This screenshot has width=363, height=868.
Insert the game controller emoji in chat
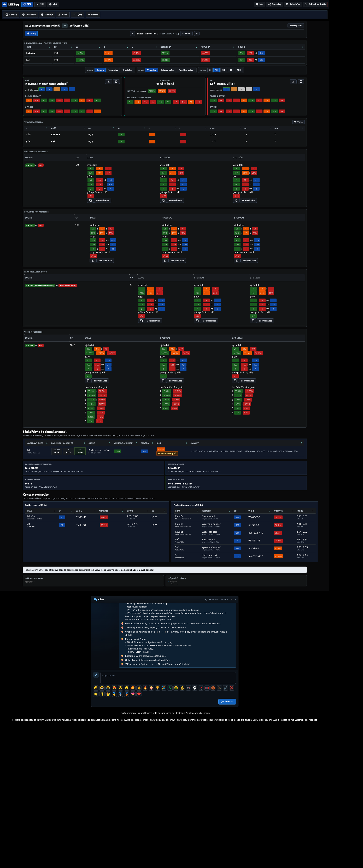coord(188,688)
